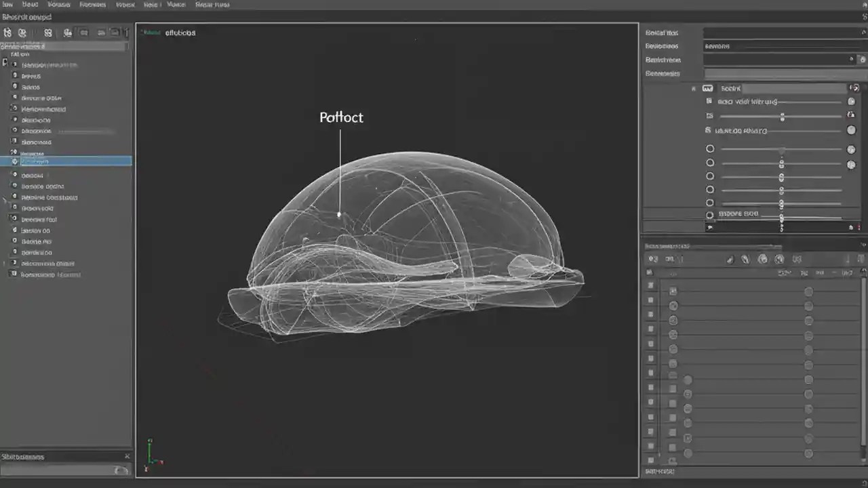This screenshot has width=868, height=488.
Task: Expand the node at the top of the outliner
Action: 5,64
